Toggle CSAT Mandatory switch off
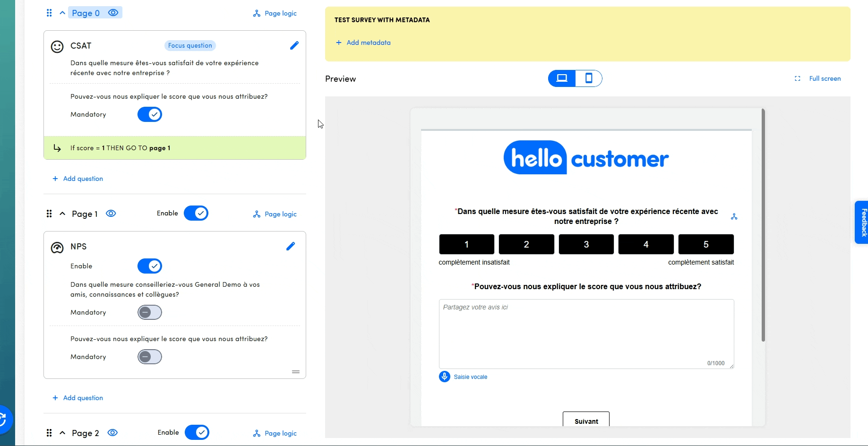The height and width of the screenshot is (446, 868). point(150,114)
